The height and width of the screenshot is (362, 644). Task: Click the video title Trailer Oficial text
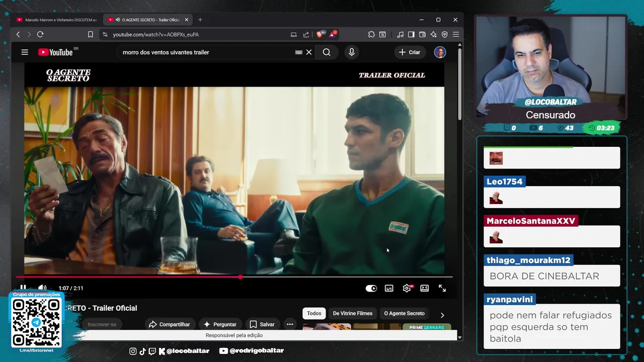[115, 308]
